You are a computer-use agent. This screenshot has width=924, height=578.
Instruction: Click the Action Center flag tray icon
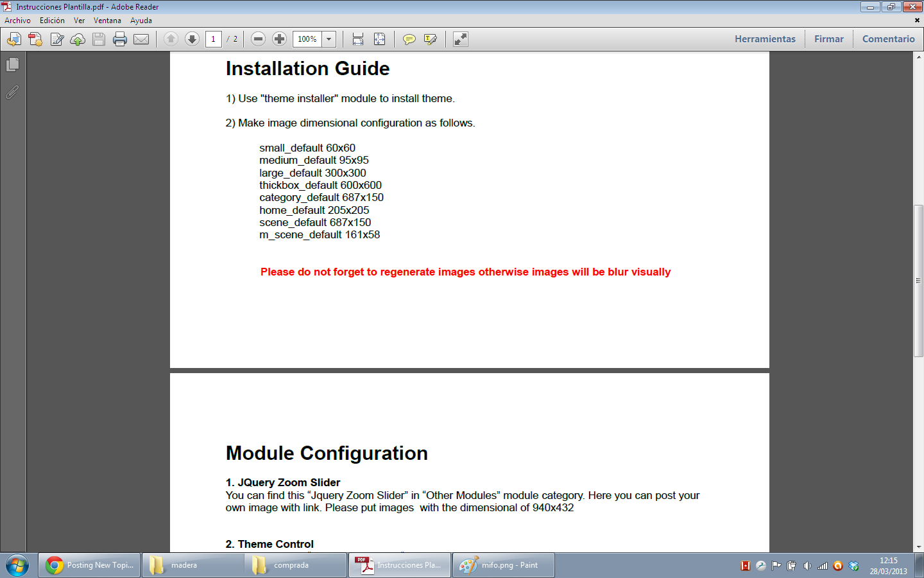click(776, 566)
